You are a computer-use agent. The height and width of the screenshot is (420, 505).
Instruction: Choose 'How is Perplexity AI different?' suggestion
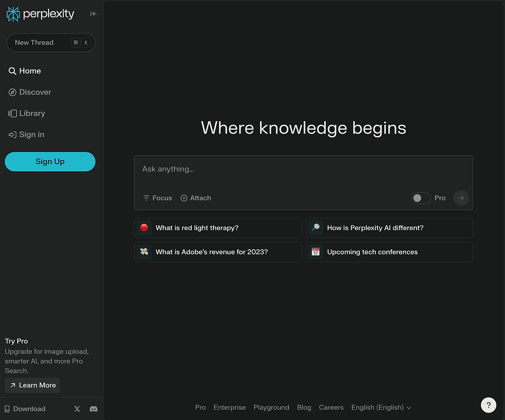point(389,228)
